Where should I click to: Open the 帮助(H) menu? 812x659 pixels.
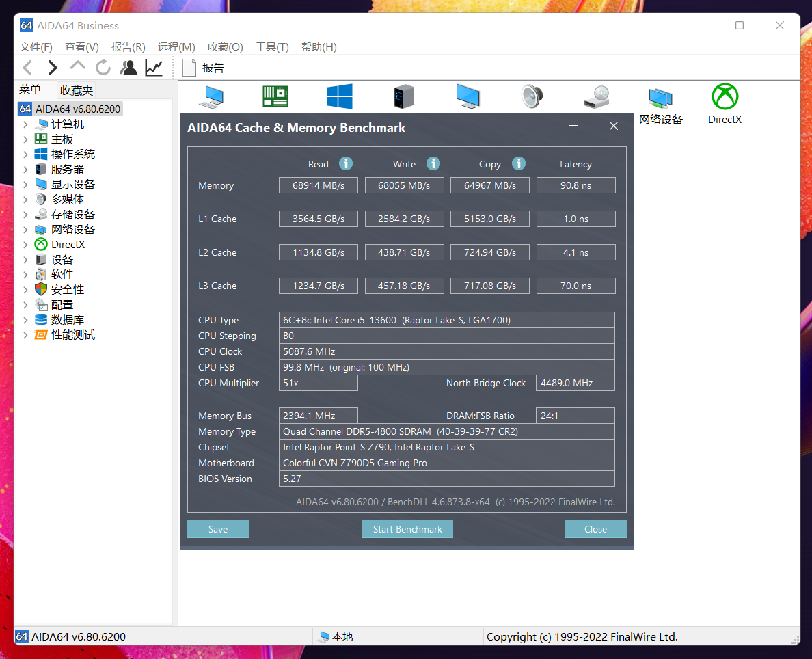tap(319, 47)
